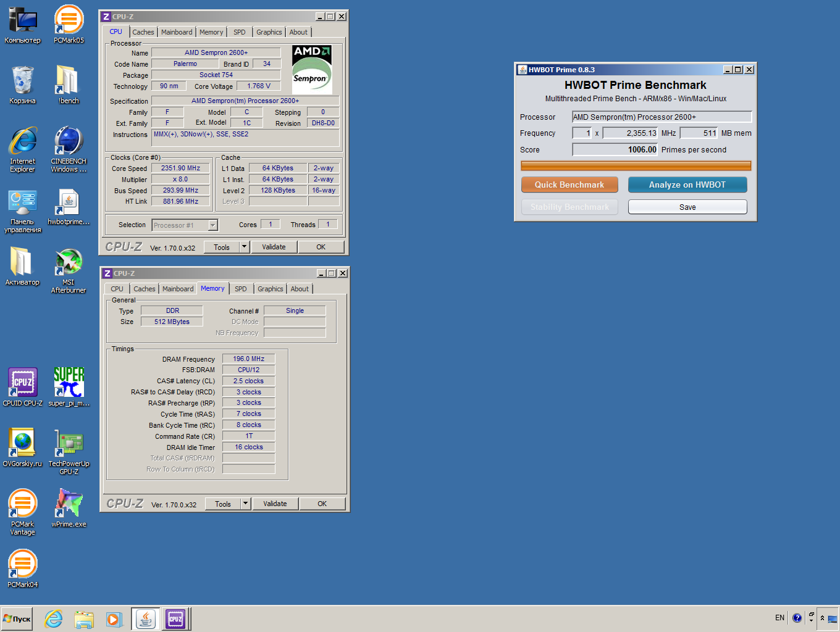This screenshot has width=840, height=632.
Task: Open Internet Explorer from the taskbar
Action: (x=54, y=618)
